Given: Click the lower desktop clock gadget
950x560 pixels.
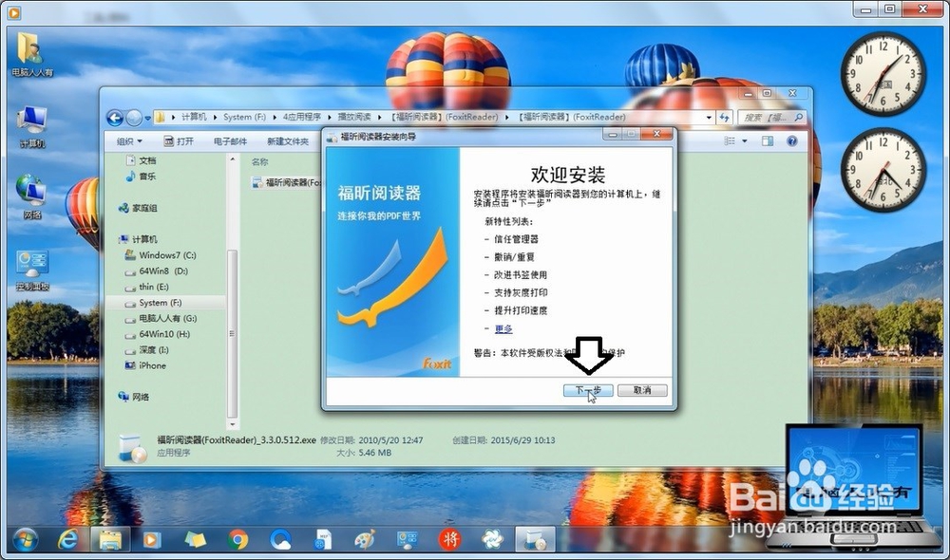Looking at the screenshot, I should [x=883, y=170].
